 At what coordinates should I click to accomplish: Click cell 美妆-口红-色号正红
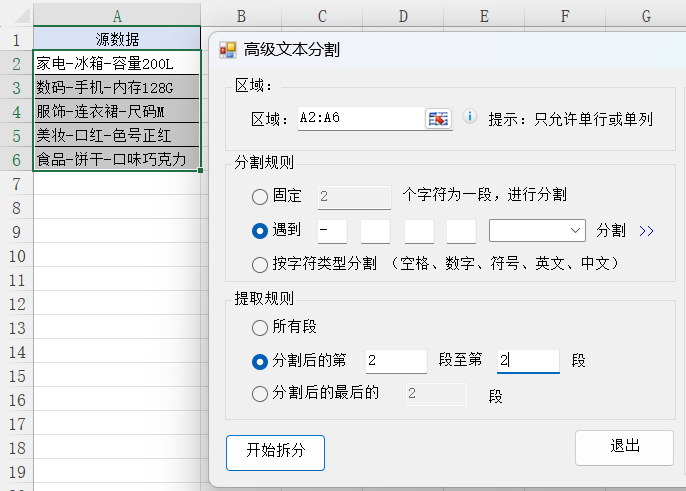click(117, 135)
